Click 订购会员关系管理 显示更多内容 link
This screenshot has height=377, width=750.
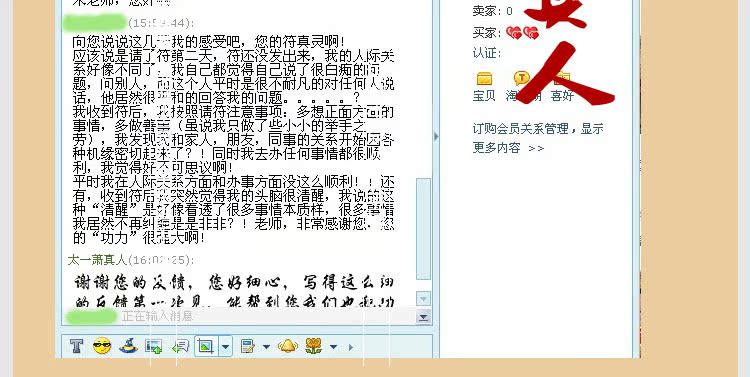pyautogui.click(x=538, y=138)
